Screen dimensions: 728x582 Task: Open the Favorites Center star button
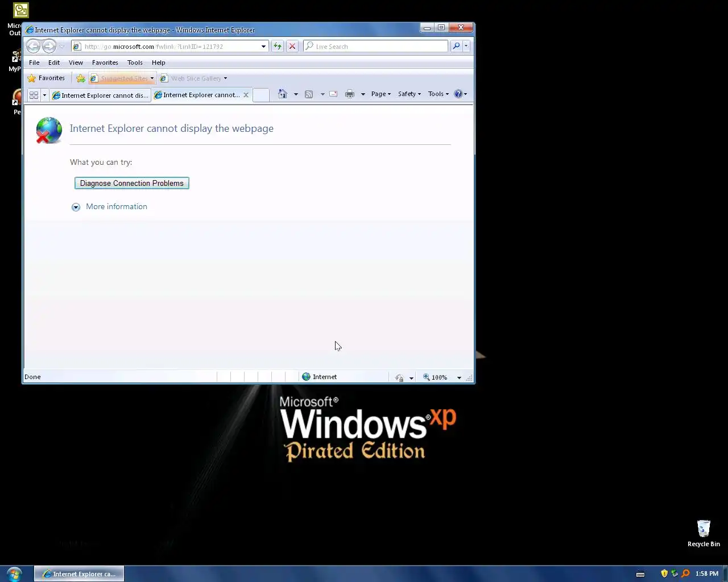(x=47, y=78)
